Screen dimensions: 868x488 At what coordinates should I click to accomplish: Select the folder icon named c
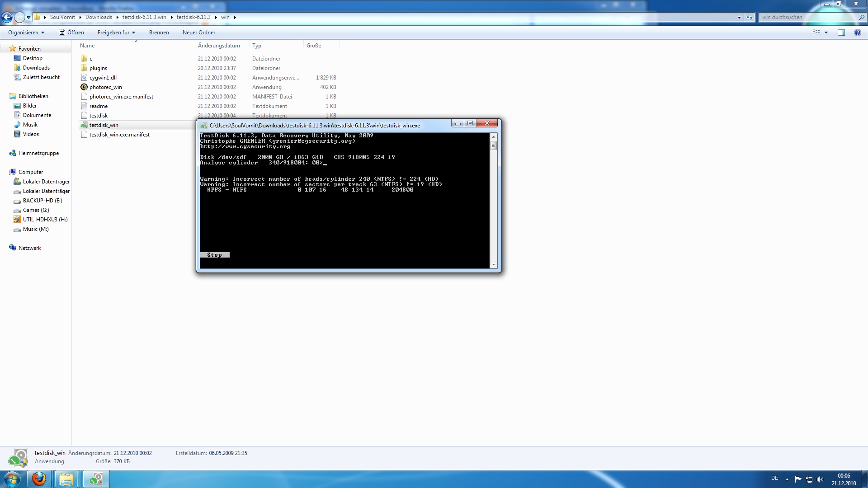pyautogui.click(x=84, y=59)
